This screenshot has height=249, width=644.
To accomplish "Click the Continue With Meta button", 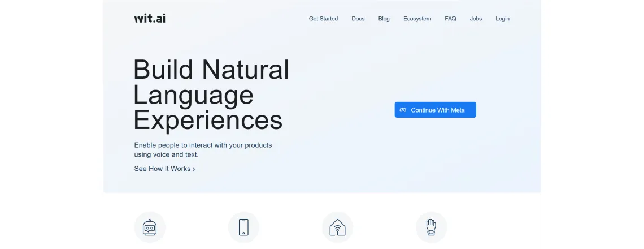I will tap(435, 110).
